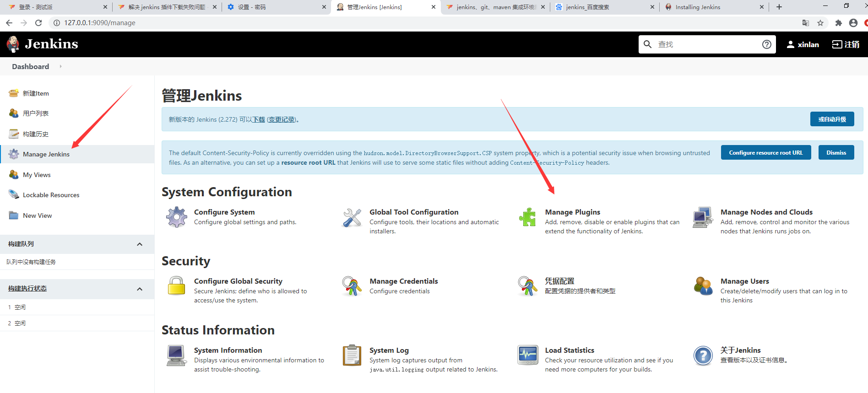Click the 下载 link for new version
The image size is (868, 393).
(x=259, y=119)
